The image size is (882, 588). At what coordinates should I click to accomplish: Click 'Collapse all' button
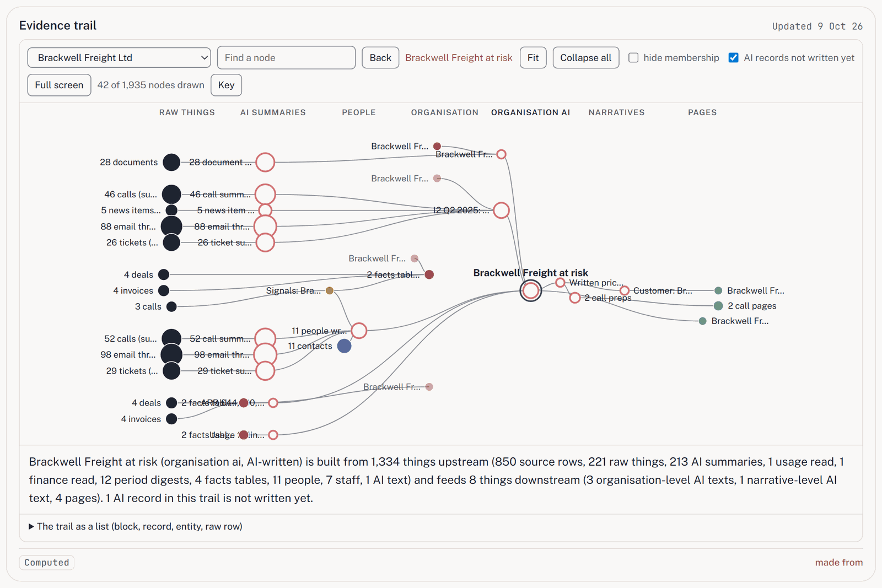[x=586, y=58]
